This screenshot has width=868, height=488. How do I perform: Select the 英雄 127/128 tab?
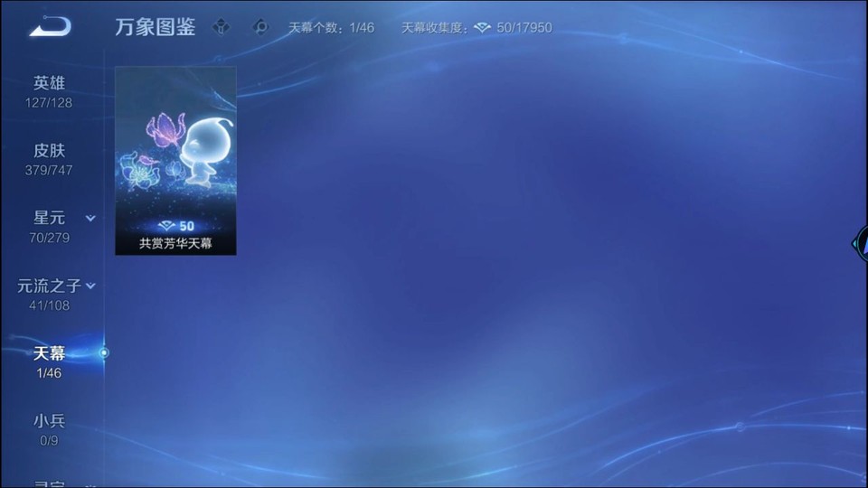(x=49, y=92)
